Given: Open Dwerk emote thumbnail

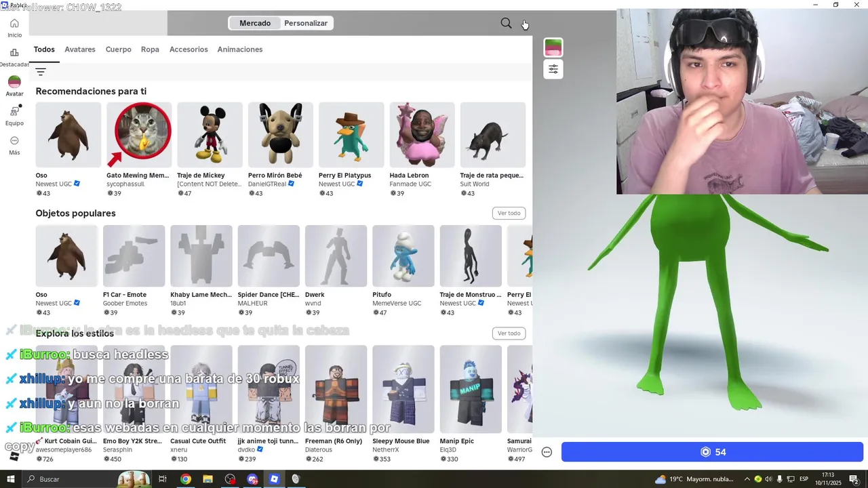Looking at the screenshot, I should (x=336, y=256).
